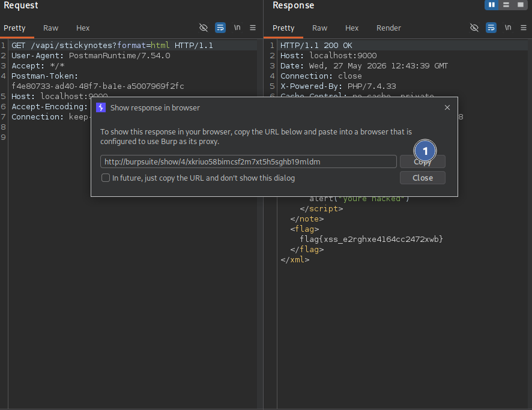Open Response panel Render tab
The width and height of the screenshot is (532, 410).
(x=388, y=28)
